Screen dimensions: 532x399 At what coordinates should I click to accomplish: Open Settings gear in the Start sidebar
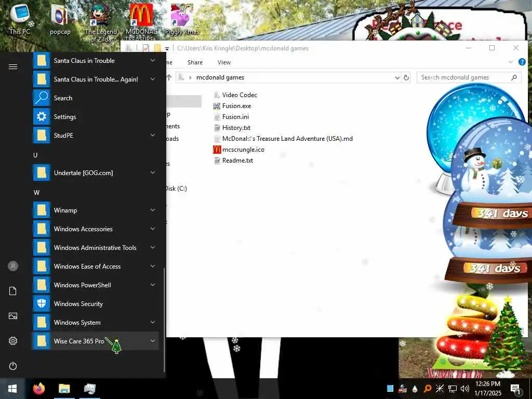click(13, 341)
